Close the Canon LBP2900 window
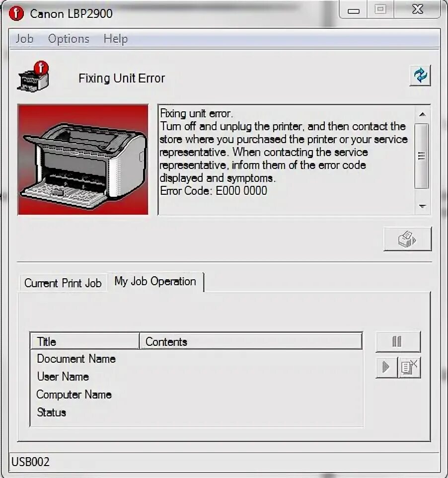 [x=418, y=9]
